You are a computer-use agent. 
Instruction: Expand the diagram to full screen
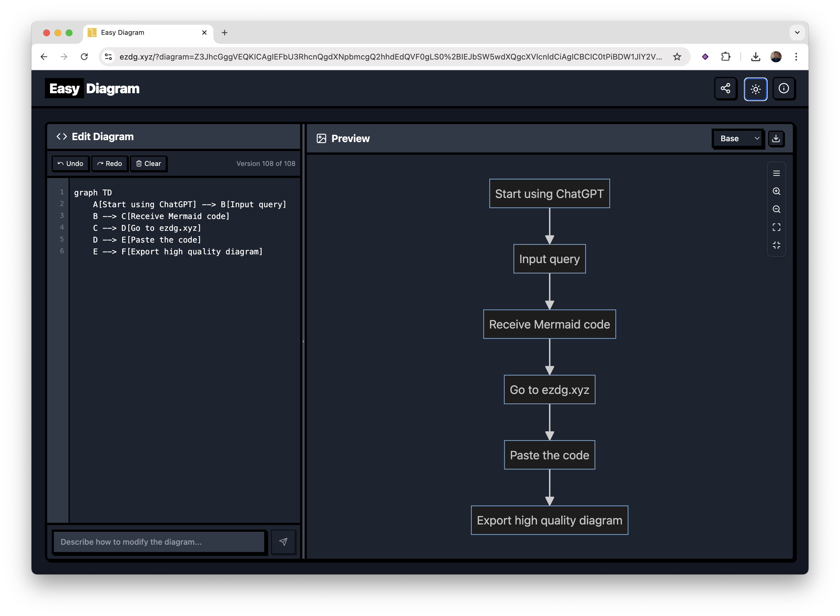[x=777, y=227]
